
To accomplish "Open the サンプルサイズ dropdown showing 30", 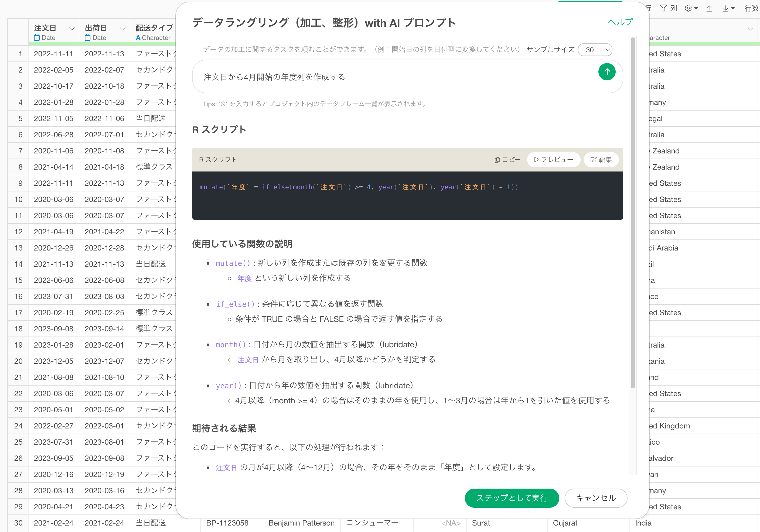I will [595, 50].
